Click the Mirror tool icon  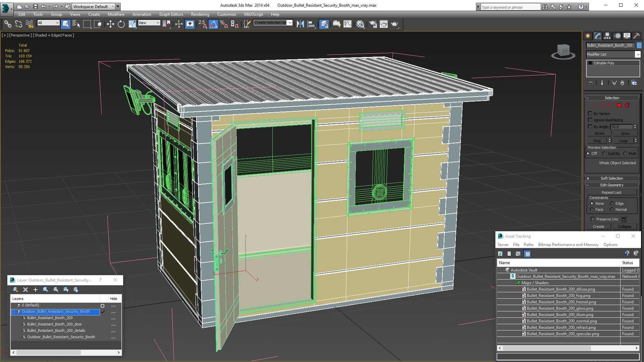point(300,24)
